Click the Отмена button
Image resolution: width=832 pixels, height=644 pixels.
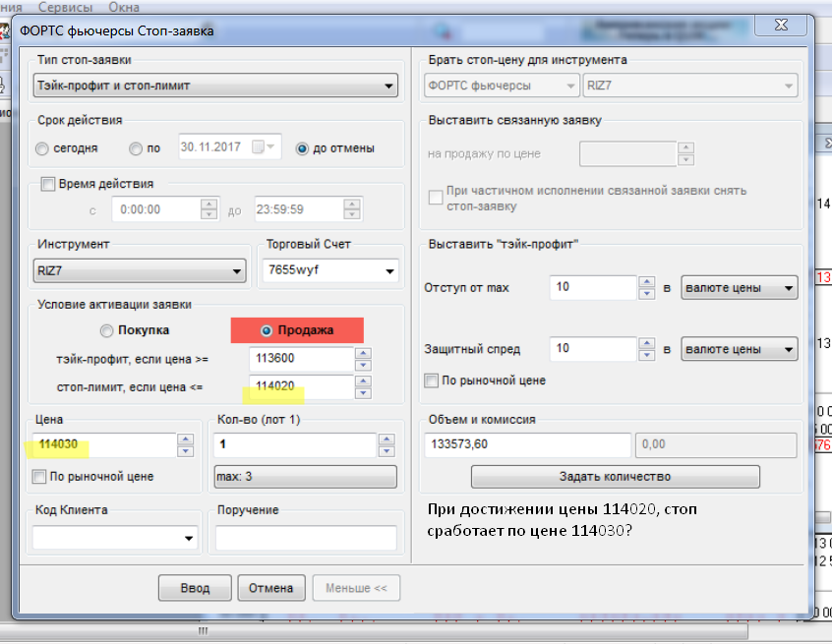[271, 588]
